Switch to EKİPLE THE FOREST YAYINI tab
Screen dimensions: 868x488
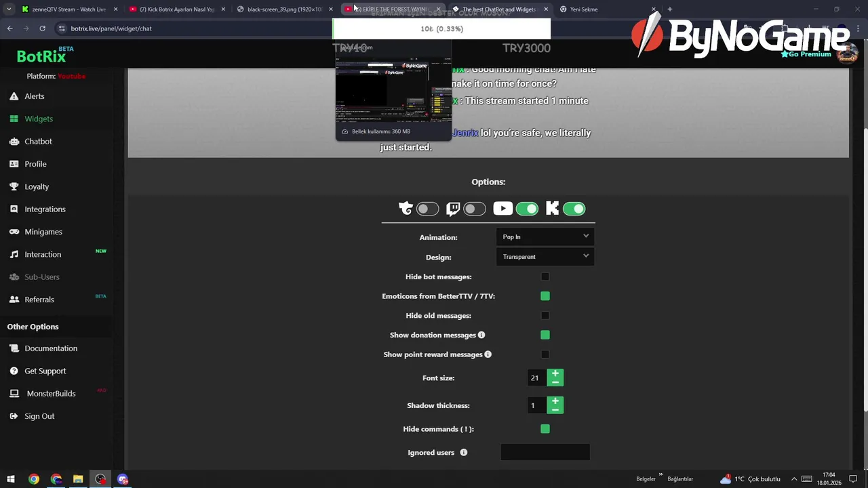pos(392,9)
